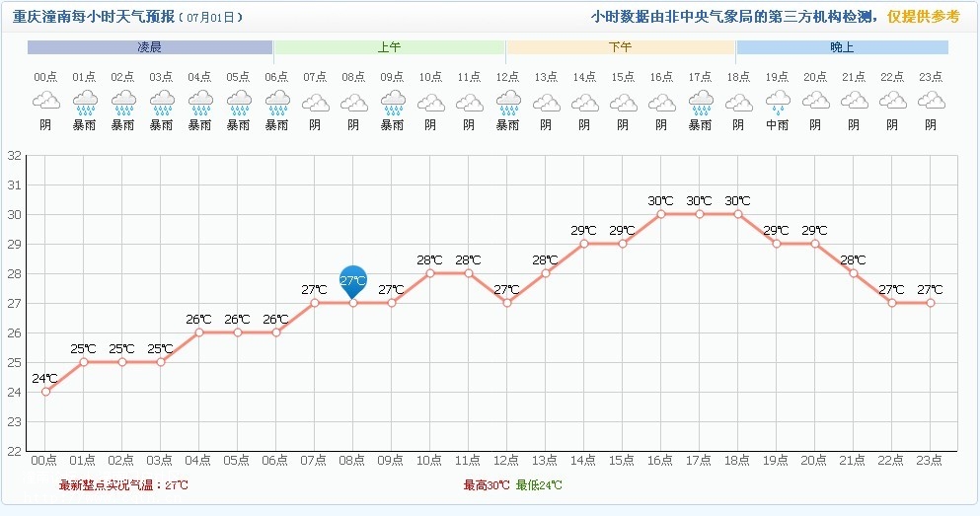Click the blue 27℃ marker at 08点
This screenshot has width=980, height=516.
tap(353, 282)
